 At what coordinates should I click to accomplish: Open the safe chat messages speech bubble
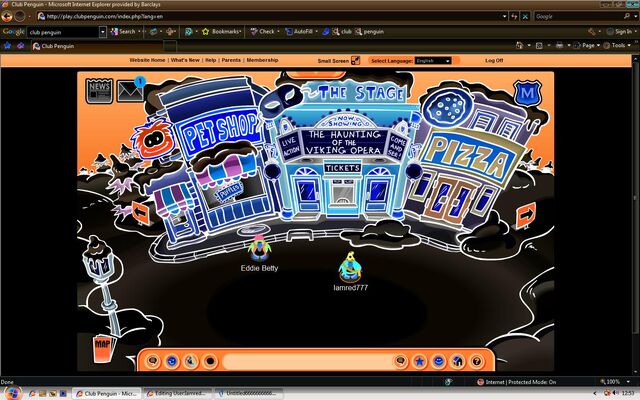click(153, 361)
